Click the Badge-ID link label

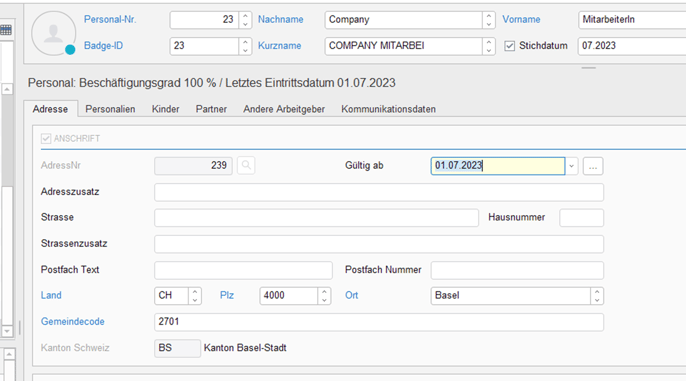point(103,45)
